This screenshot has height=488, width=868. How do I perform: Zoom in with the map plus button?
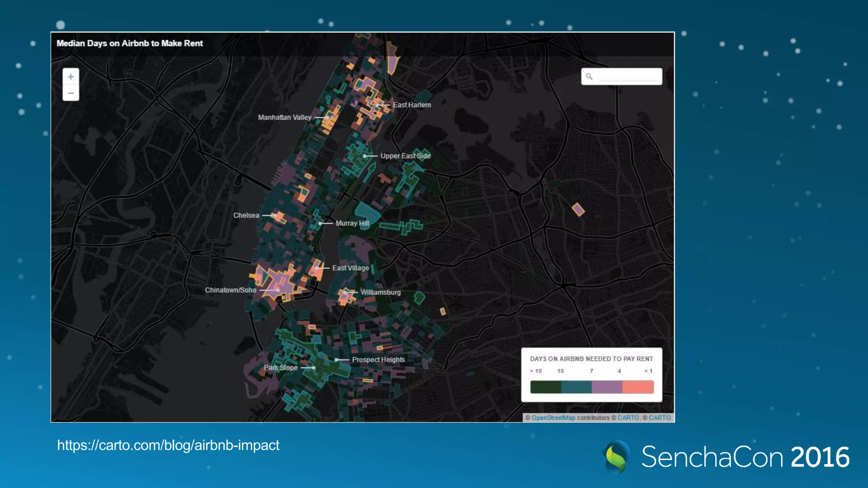click(x=71, y=77)
